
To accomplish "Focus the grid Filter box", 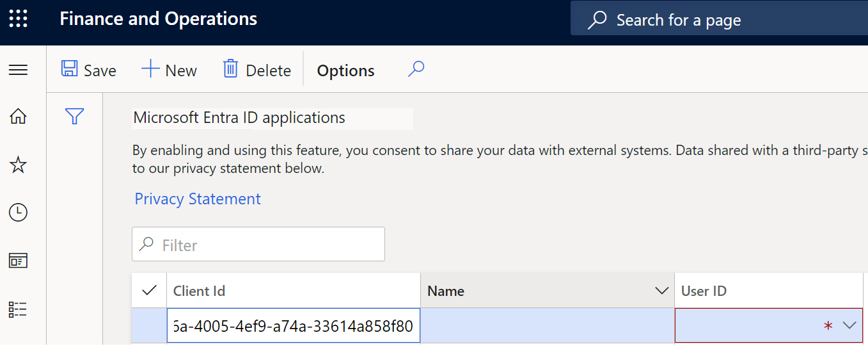I will (x=258, y=244).
